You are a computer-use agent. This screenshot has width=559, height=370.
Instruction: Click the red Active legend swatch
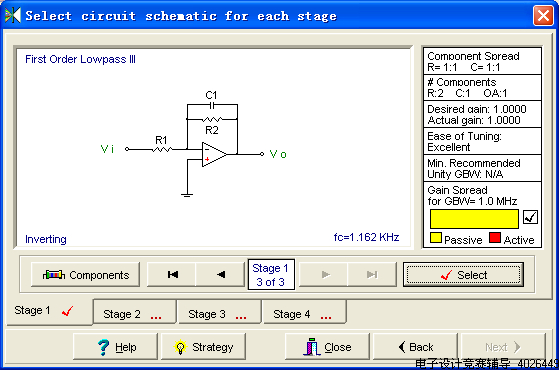(495, 238)
